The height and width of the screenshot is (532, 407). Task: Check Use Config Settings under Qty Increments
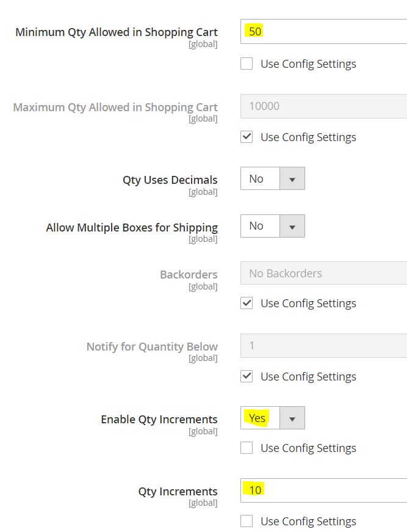[247, 521]
